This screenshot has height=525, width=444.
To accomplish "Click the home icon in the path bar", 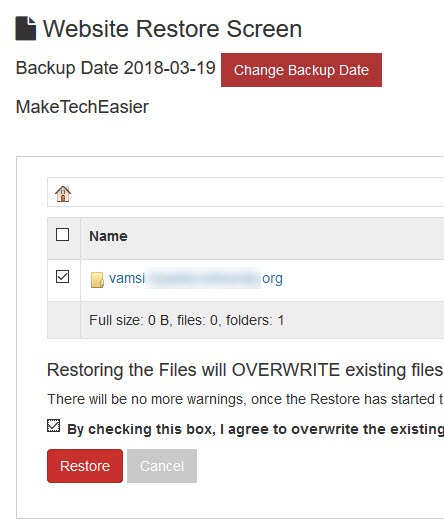I will click(63, 194).
